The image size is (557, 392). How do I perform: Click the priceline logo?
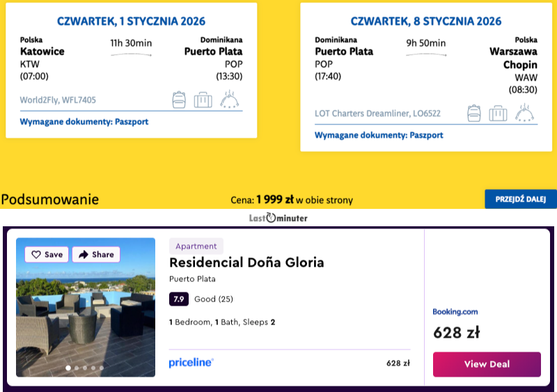tap(191, 363)
